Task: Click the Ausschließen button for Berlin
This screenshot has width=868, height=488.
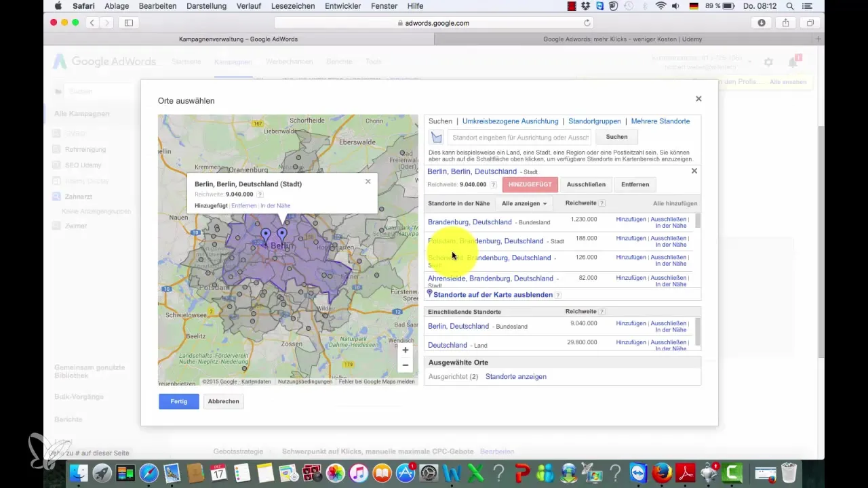Action: click(x=586, y=184)
